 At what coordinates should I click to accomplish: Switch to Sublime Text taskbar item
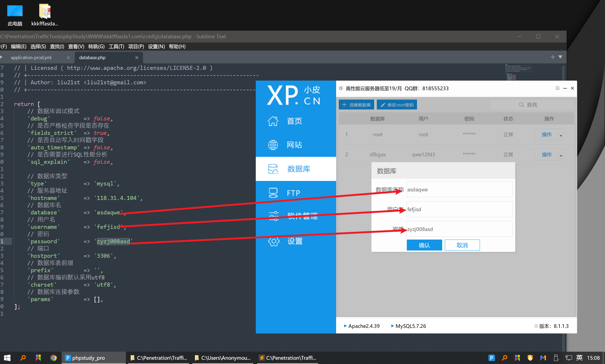288,358
